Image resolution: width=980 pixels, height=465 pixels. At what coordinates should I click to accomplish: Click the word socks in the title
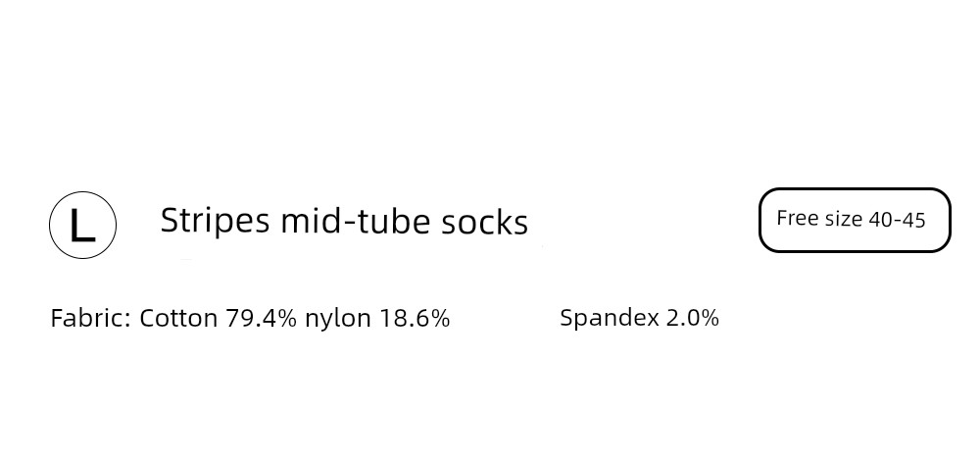484,223
